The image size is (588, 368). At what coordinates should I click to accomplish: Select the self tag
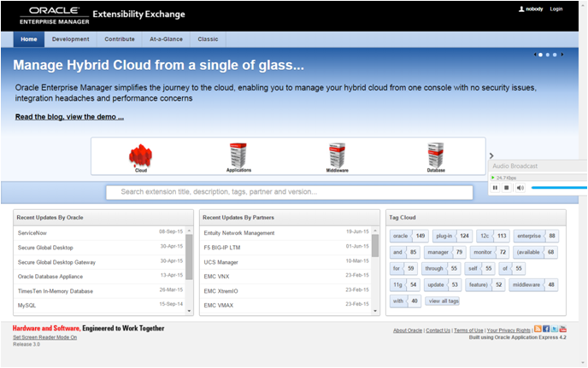479,269
